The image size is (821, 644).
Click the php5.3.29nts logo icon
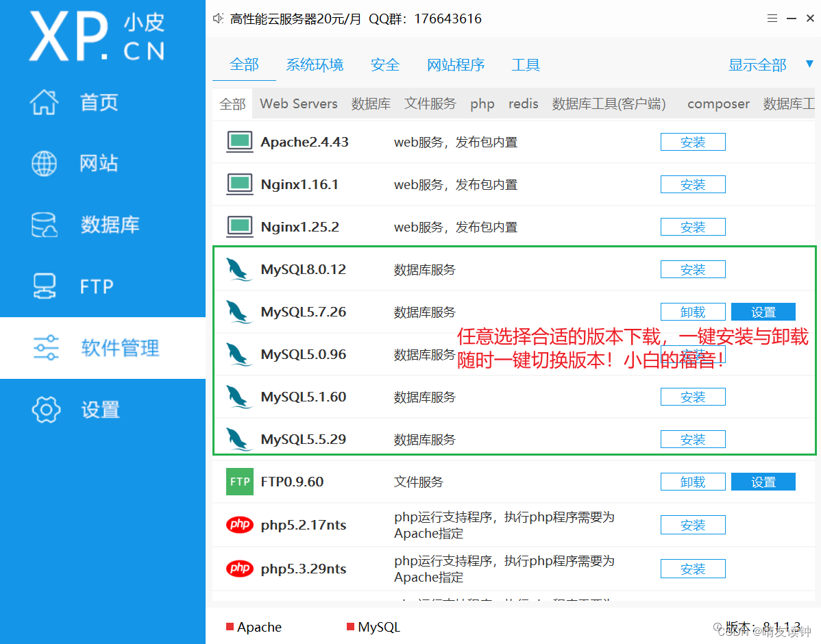coord(240,569)
